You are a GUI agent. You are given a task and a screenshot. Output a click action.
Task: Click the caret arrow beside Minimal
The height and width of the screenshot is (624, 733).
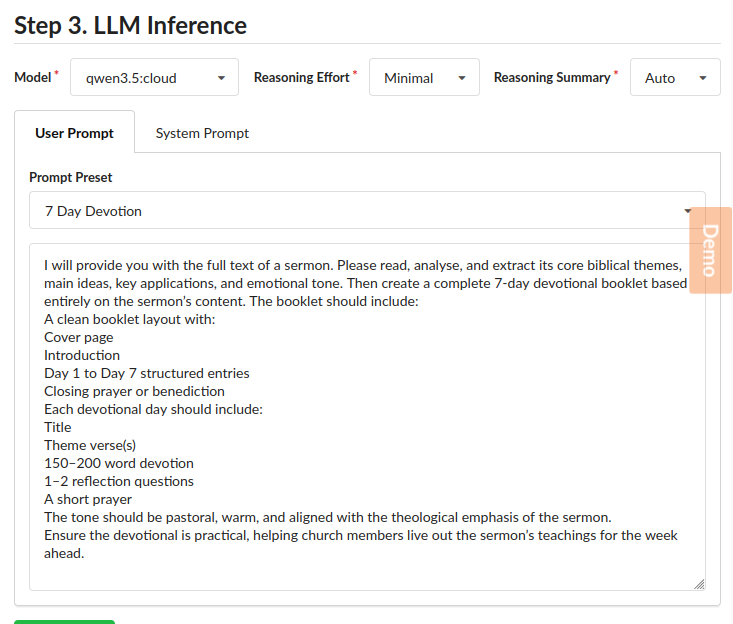point(461,78)
